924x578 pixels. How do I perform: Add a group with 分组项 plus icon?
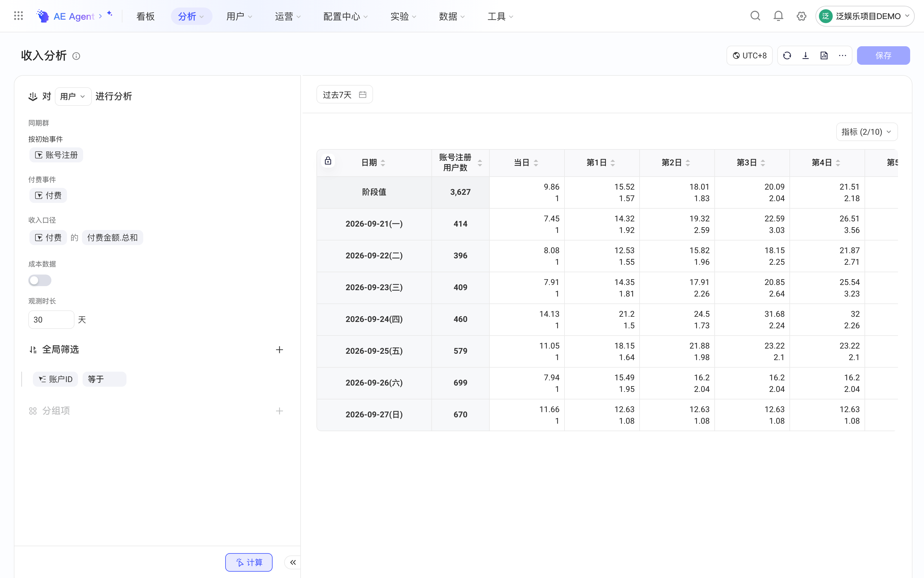click(x=280, y=411)
